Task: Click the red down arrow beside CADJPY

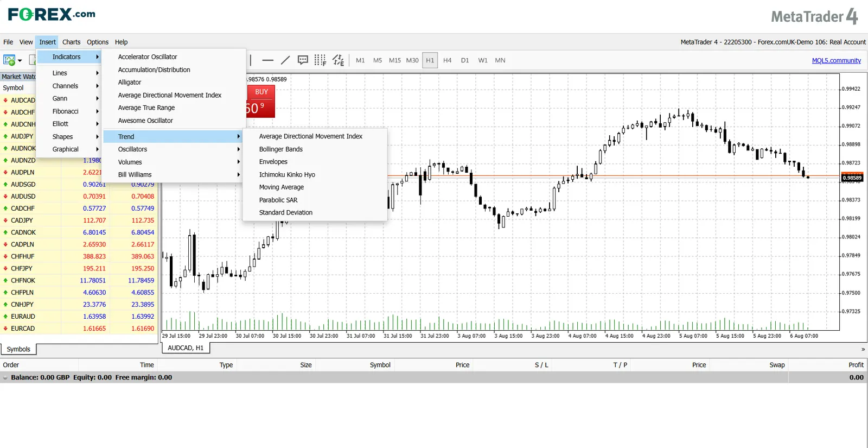Action: pos(5,220)
